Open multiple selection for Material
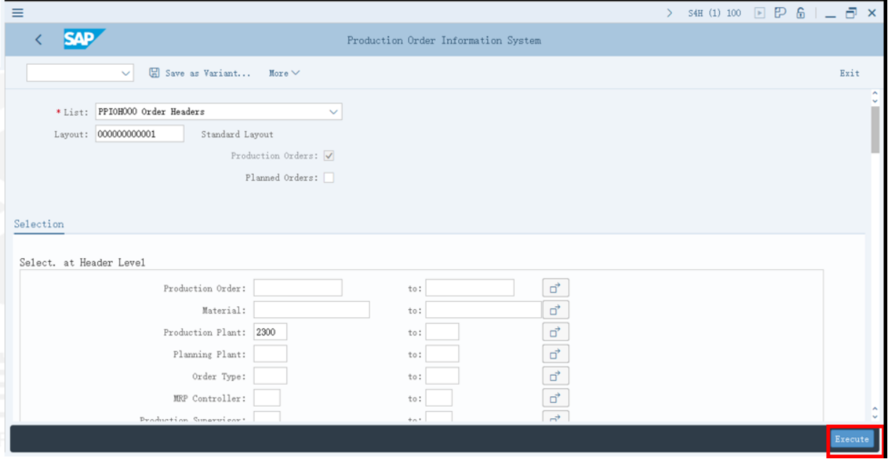Screen dimensions: 888x459 556,310
